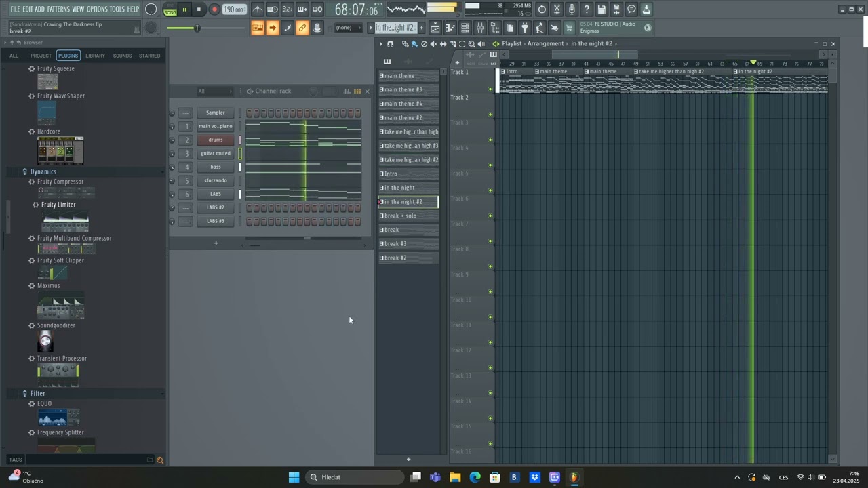Open File Explorer from the taskbar
The width and height of the screenshot is (868, 488).
click(455, 477)
